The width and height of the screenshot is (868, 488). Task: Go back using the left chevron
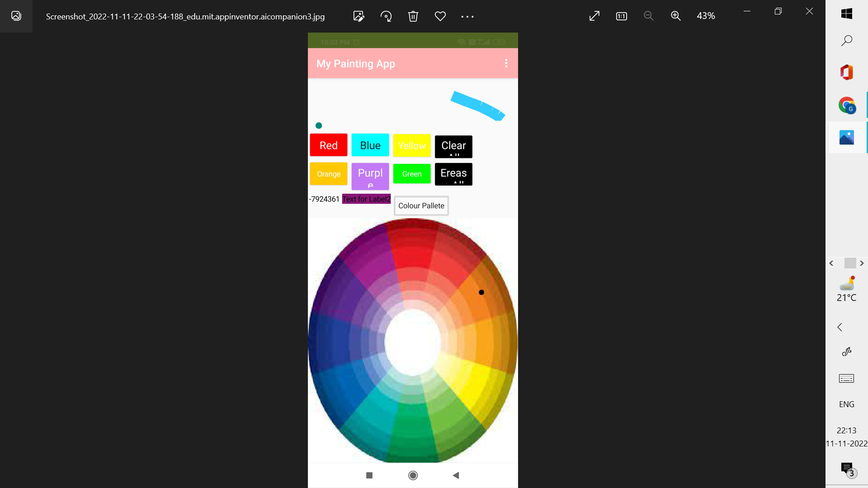(x=832, y=263)
